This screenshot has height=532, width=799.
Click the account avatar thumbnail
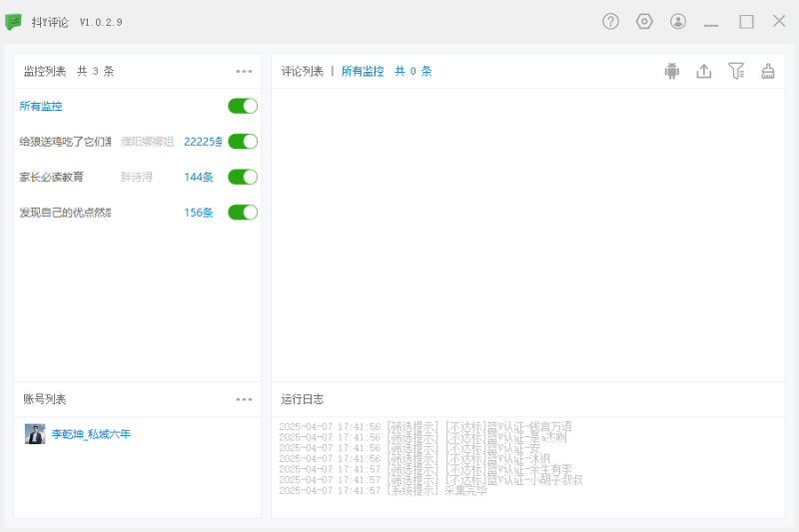click(x=35, y=434)
